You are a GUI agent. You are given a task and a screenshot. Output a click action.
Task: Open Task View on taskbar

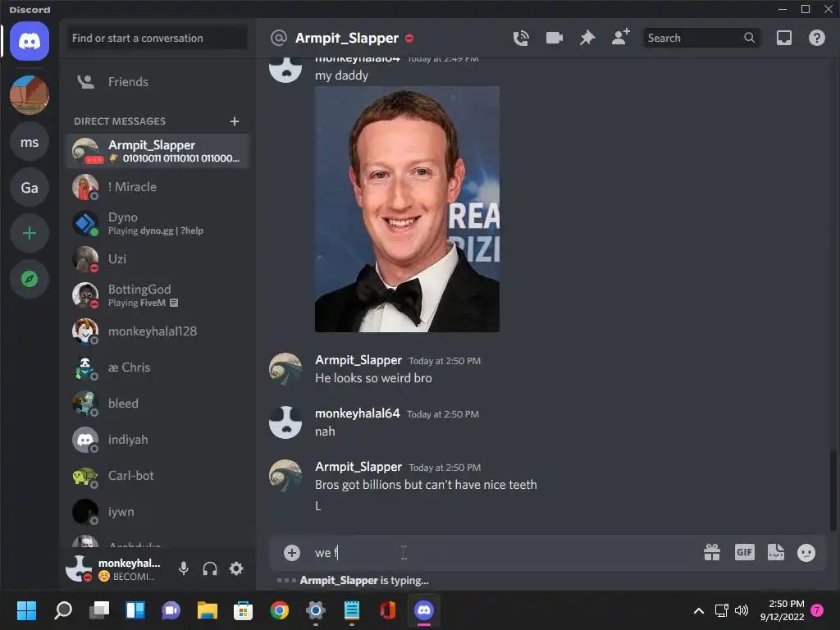pyautogui.click(x=99, y=610)
